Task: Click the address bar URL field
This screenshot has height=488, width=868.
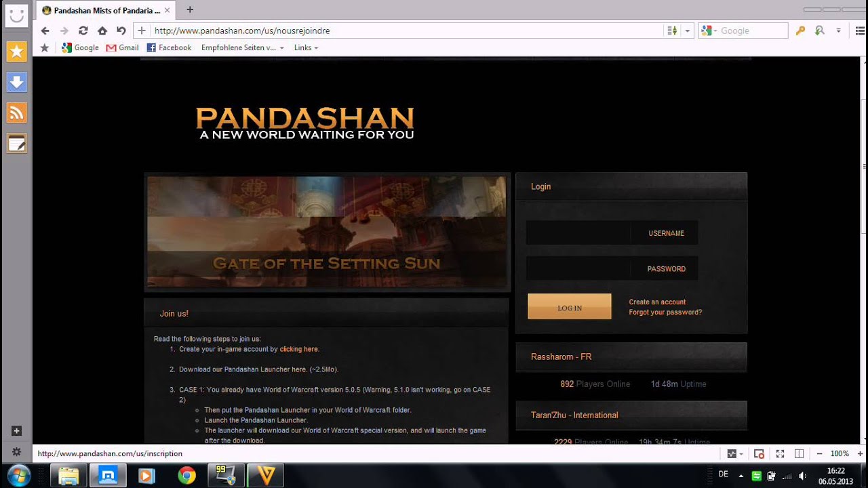Action: point(406,30)
